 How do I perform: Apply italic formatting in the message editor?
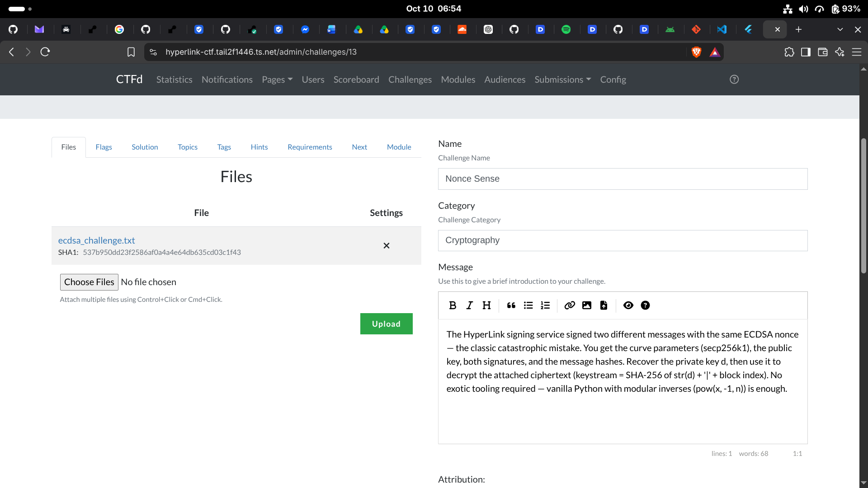click(470, 305)
